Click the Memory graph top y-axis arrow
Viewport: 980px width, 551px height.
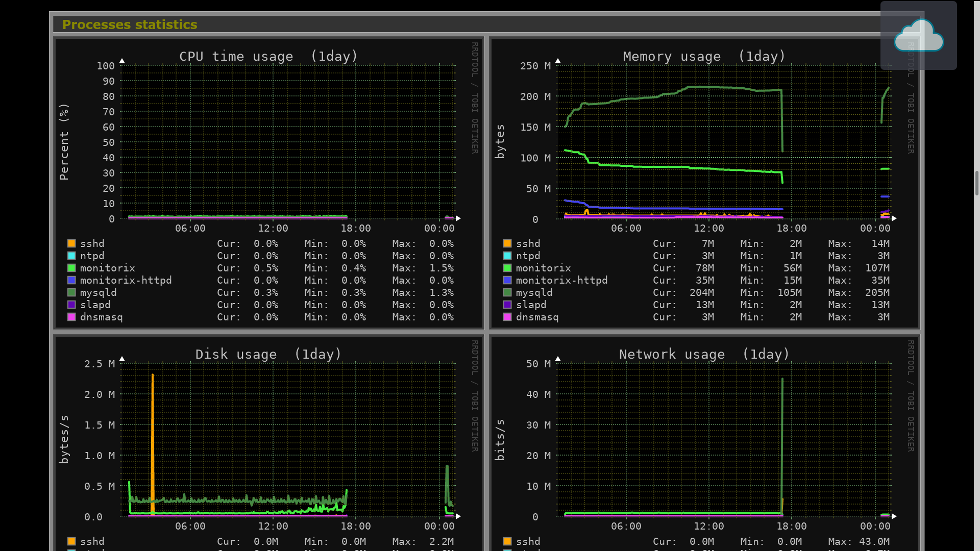558,61
